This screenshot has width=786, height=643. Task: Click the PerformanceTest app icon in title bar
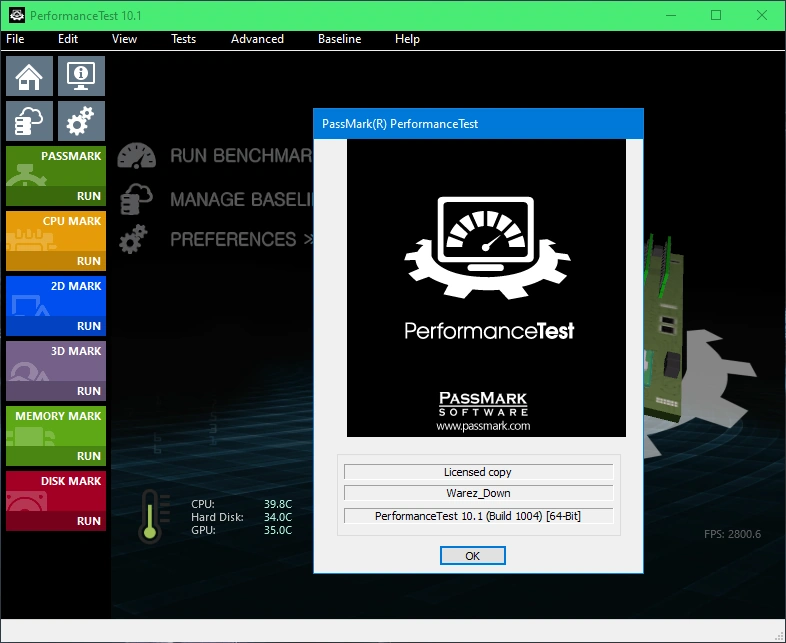17,15
